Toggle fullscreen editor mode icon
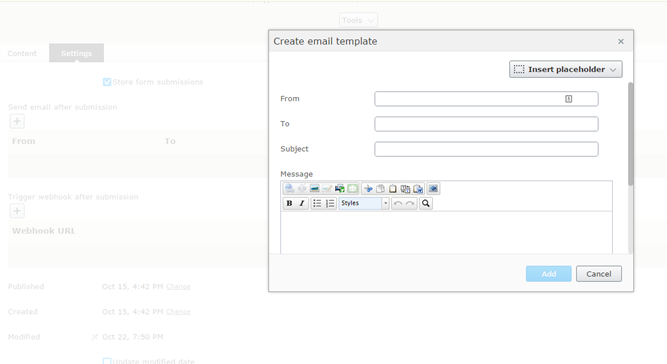This screenshot has height=364, width=667. click(433, 189)
